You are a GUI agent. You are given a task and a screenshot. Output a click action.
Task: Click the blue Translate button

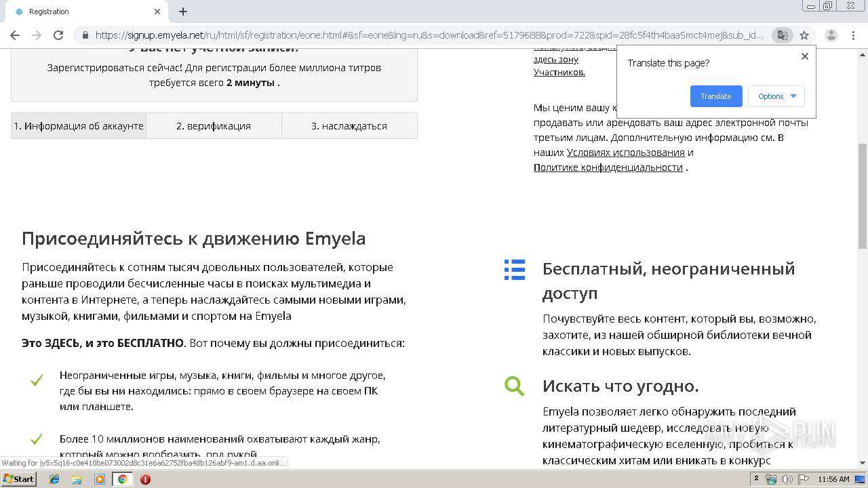tap(716, 96)
